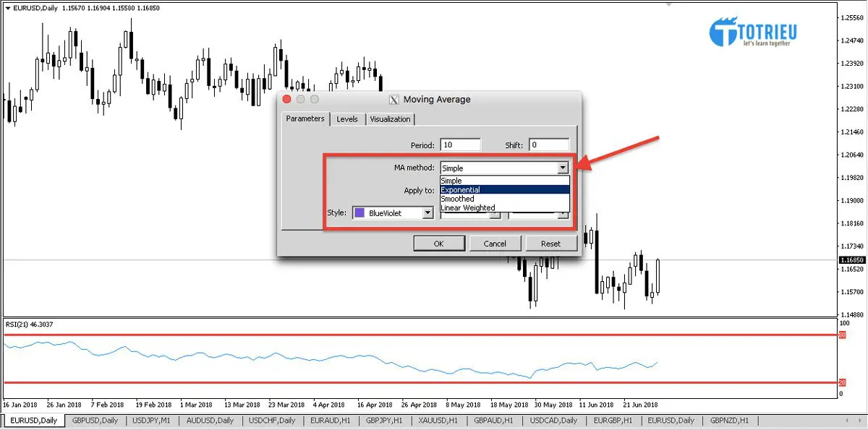This screenshot has width=868, height=430.
Task: Click the Reset button
Action: 551,244
